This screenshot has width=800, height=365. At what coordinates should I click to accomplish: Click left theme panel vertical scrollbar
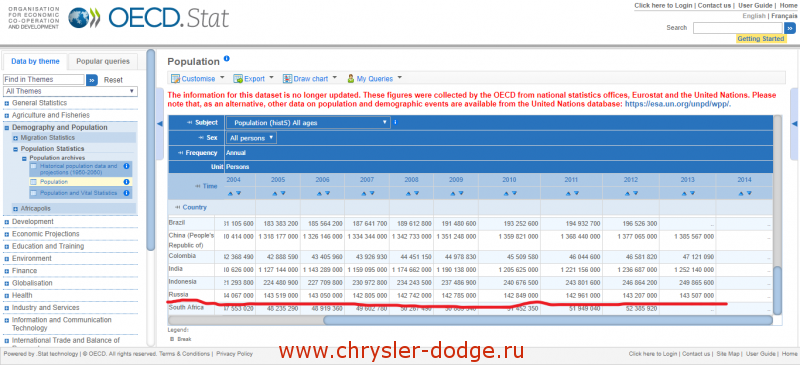click(x=151, y=150)
